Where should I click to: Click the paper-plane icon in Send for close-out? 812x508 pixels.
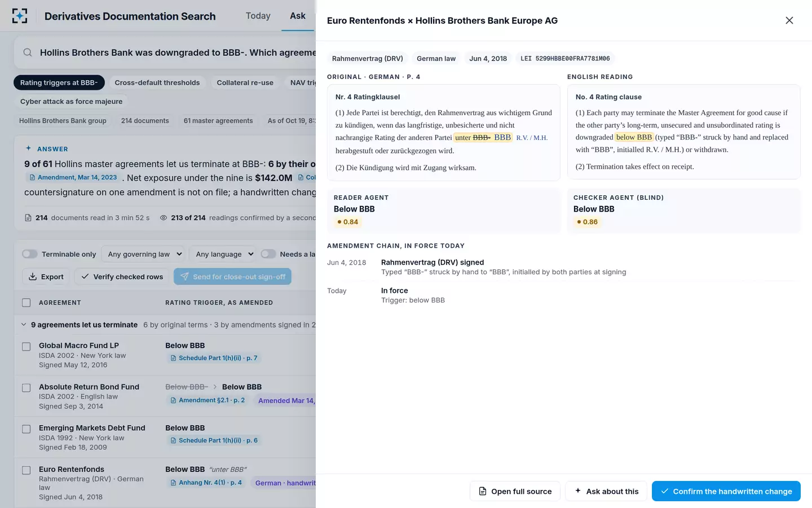[184, 277]
